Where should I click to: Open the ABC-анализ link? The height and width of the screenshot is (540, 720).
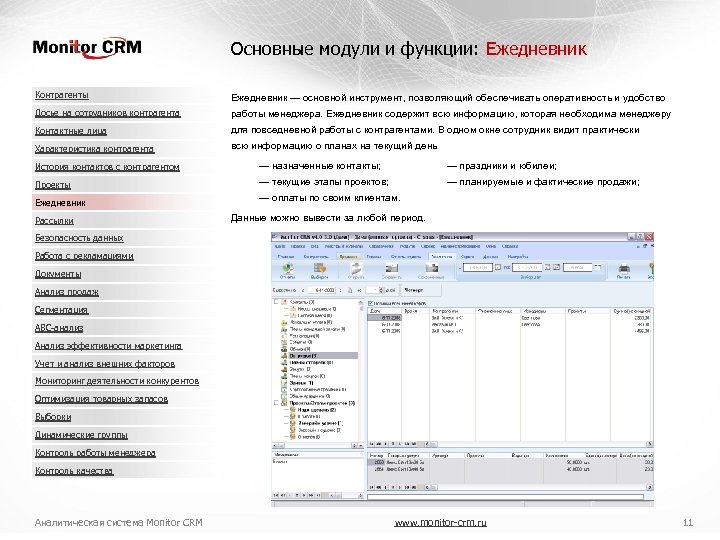(59, 328)
